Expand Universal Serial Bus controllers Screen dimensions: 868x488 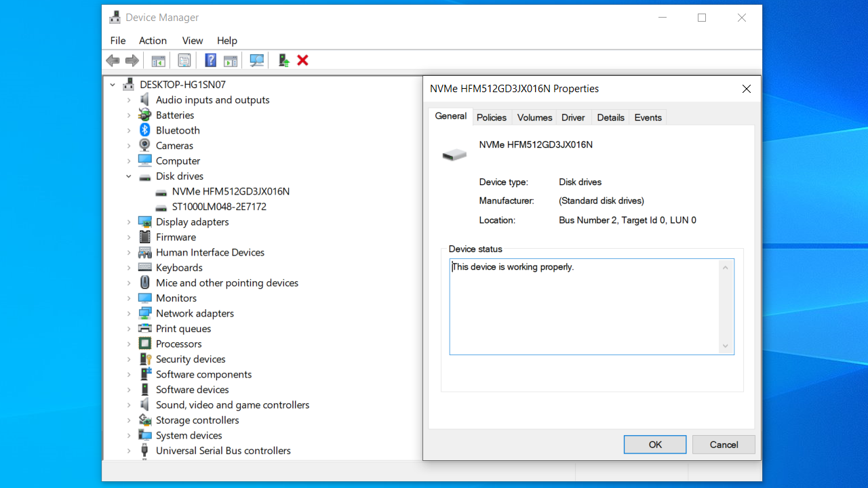tap(129, 451)
